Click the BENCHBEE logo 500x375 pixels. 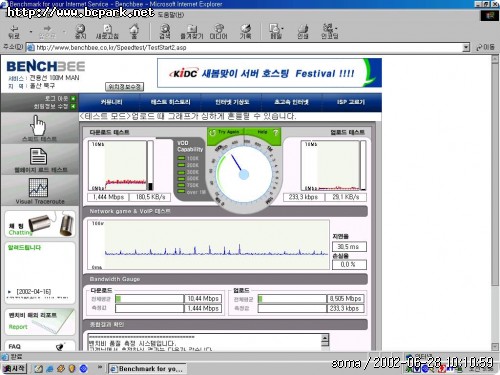coord(46,66)
